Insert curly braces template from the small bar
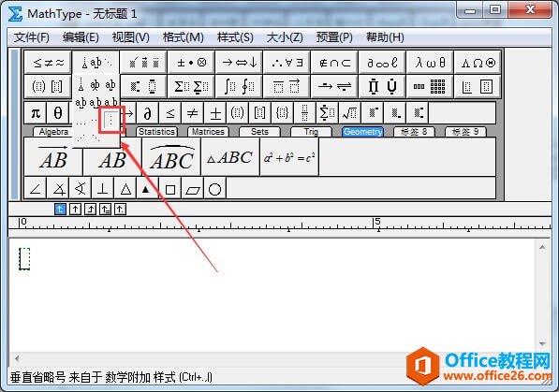This screenshot has width=559, height=392. coord(283,113)
